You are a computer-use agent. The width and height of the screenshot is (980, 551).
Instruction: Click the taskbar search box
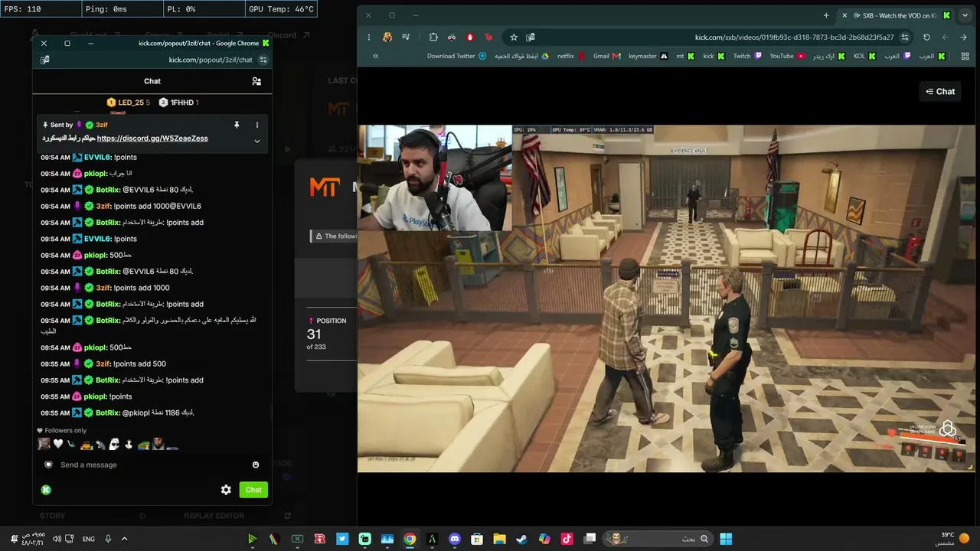click(657, 539)
